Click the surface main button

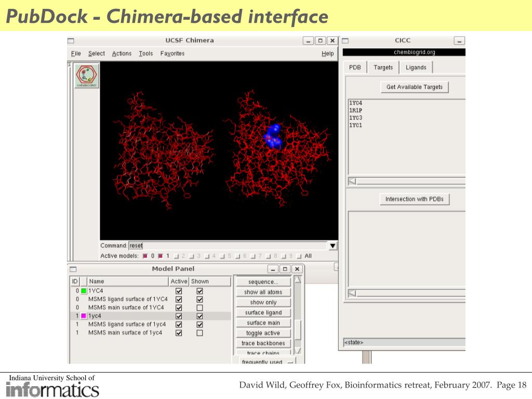[x=263, y=323]
